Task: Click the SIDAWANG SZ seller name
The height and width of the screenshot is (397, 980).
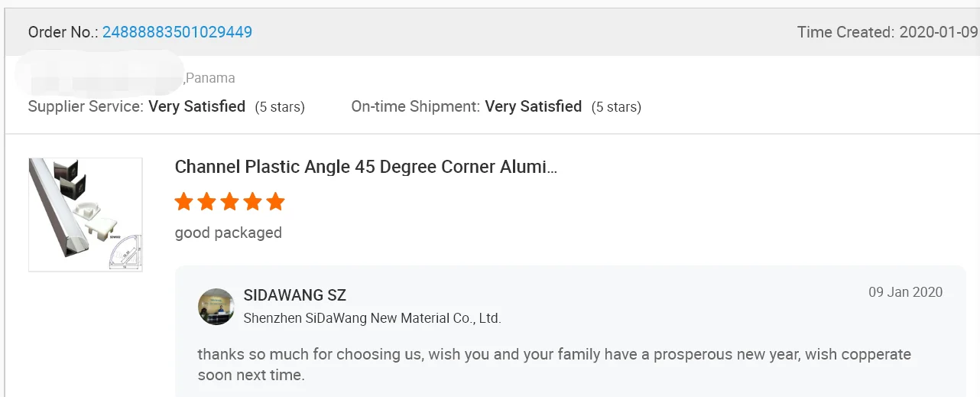Action: point(294,295)
